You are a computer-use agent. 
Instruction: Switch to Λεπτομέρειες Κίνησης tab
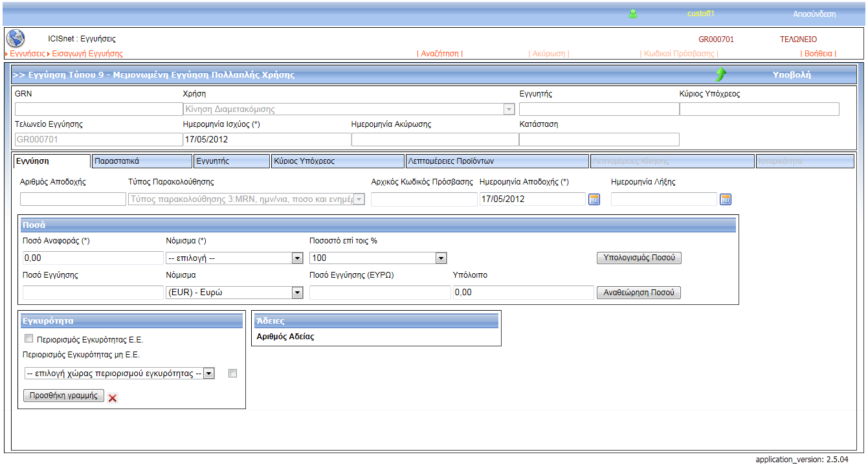point(673,161)
